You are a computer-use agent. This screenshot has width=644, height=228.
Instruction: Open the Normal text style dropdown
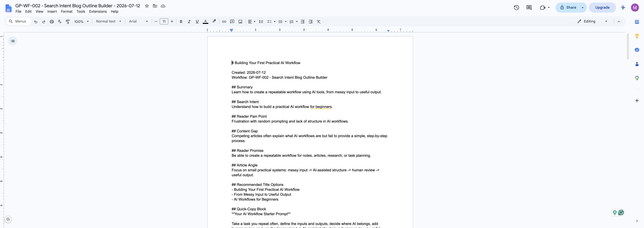109,21
